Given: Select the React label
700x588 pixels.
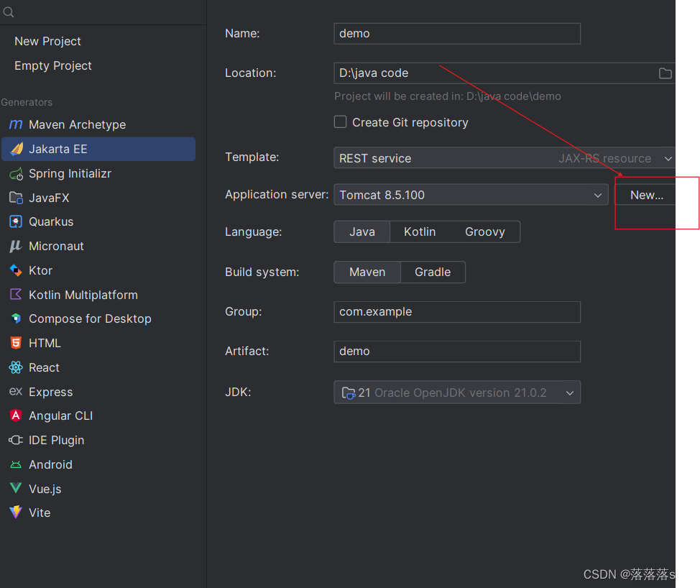Looking at the screenshot, I should pyautogui.click(x=44, y=367).
